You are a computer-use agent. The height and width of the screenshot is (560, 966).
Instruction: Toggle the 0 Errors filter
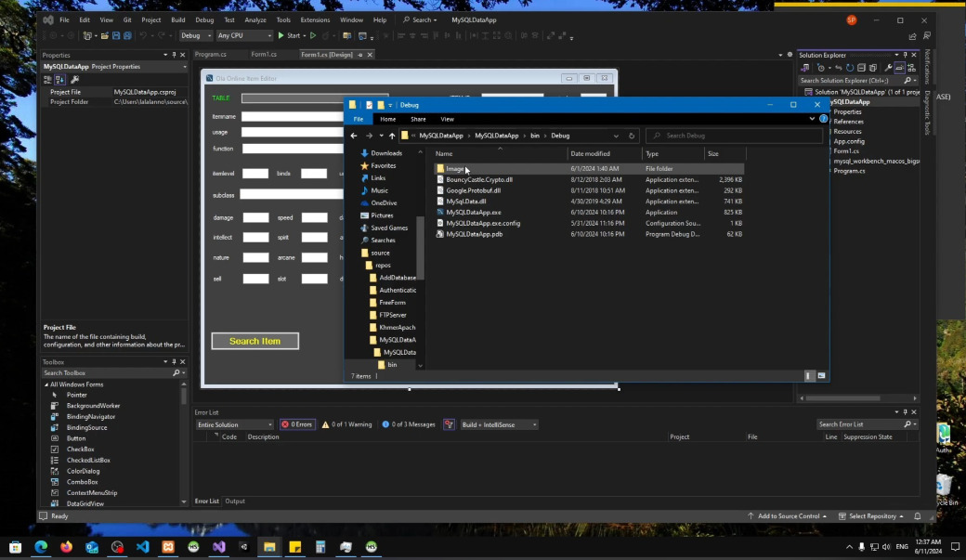pos(297,424)
